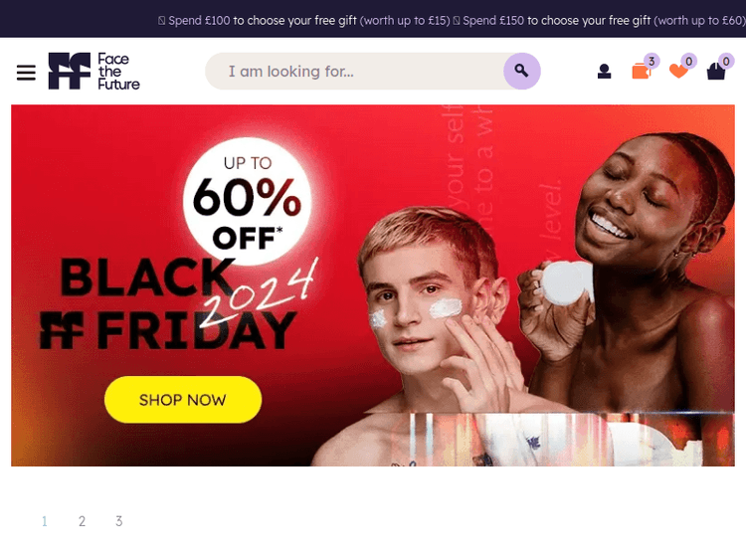The image size is (746, 560).
Task: Switch to banner slide 2
Action: [x=82, y=521]
